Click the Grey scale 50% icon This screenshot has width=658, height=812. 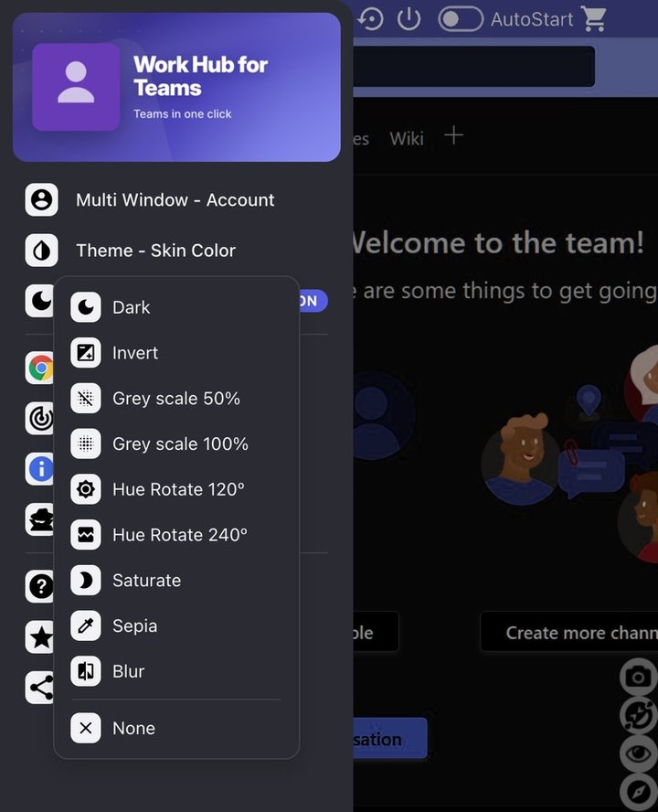(x=86, y=399)
